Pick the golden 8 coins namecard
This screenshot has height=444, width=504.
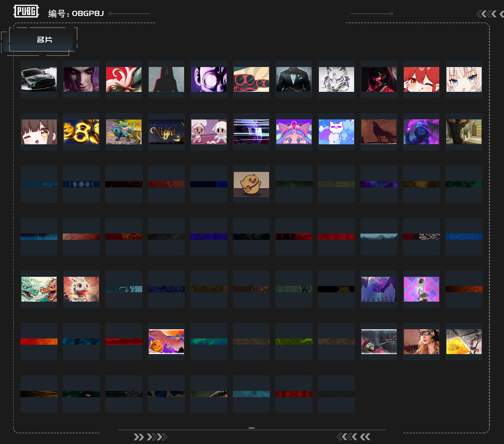81,132
